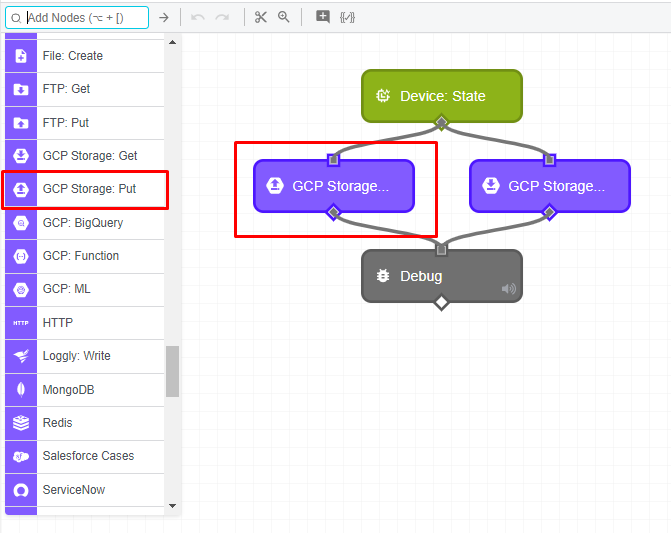The width and height of the screenshot is (671, 533).
Task: Click the palette scrollbar thumb
Action: click(172, 371)
